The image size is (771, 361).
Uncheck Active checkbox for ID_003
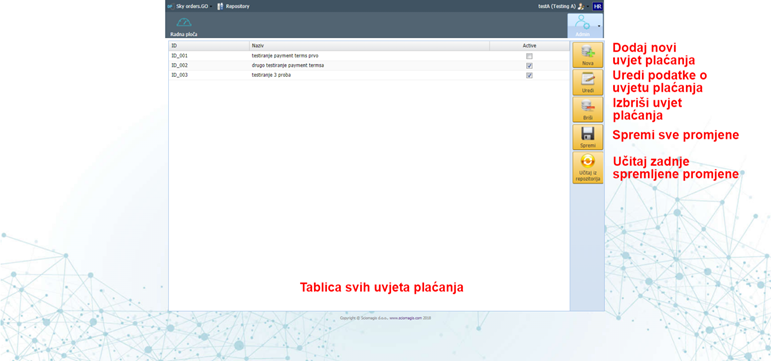(x=529, y=75)
